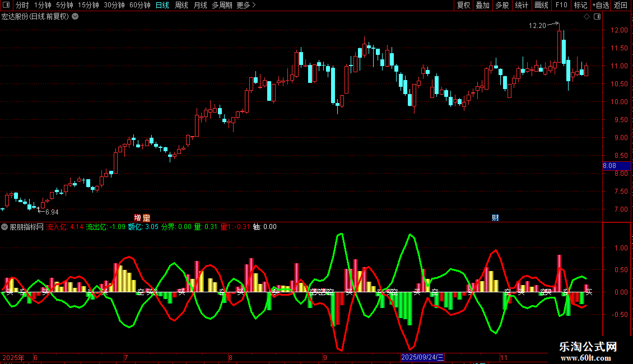This screenshot has height=364, width=633.
Task: Add stock via +自选 button
Action: pyautogui.click(x=601, y=5)
